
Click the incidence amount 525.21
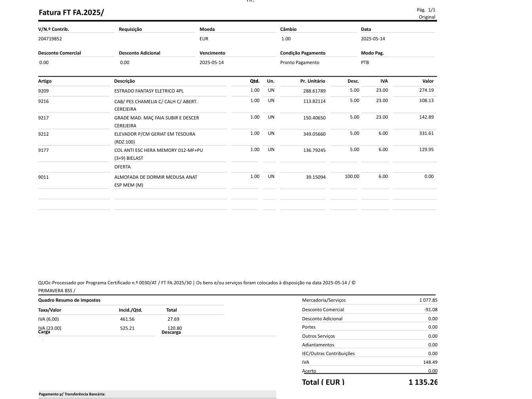tap(127, 328)
